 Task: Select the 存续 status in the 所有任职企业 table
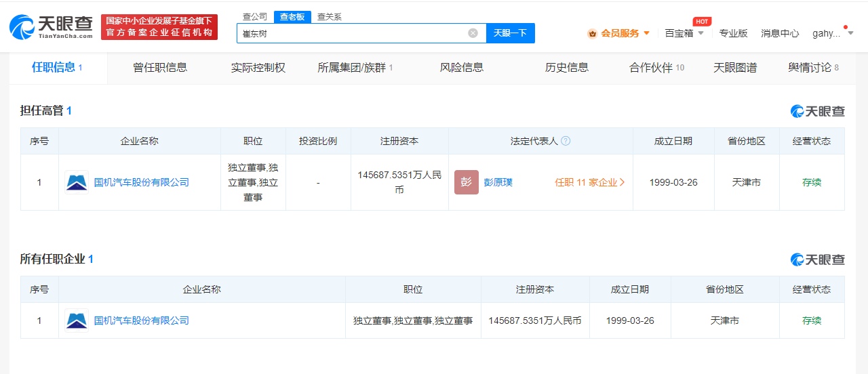(812, 320)
